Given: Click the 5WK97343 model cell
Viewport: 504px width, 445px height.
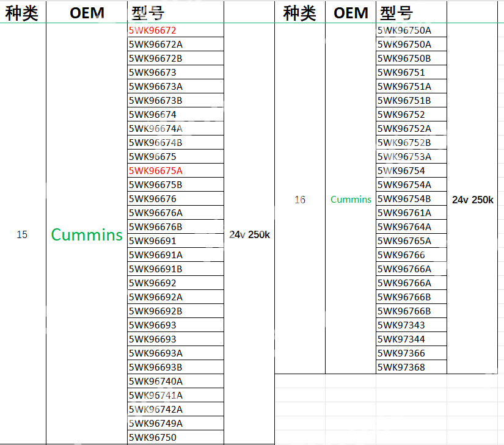Looking at the screenshot, I should [411, 325].
